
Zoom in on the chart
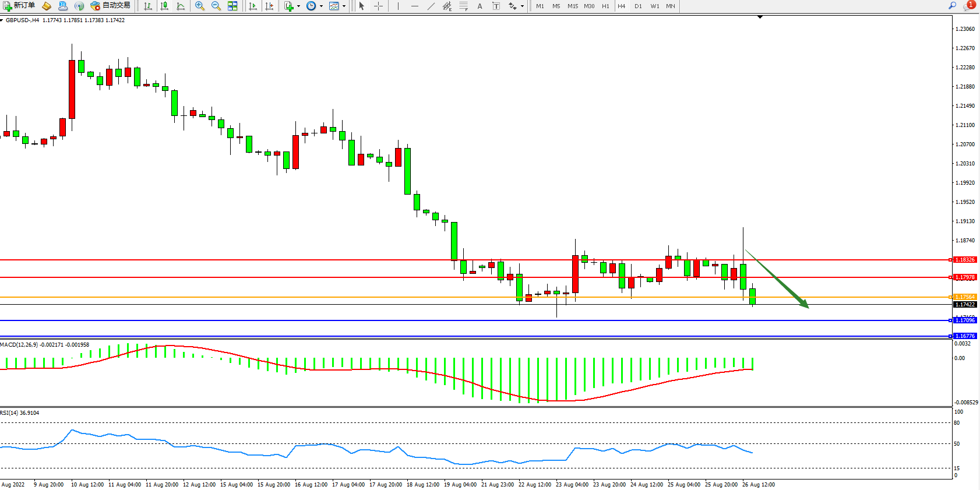(200, 6)
